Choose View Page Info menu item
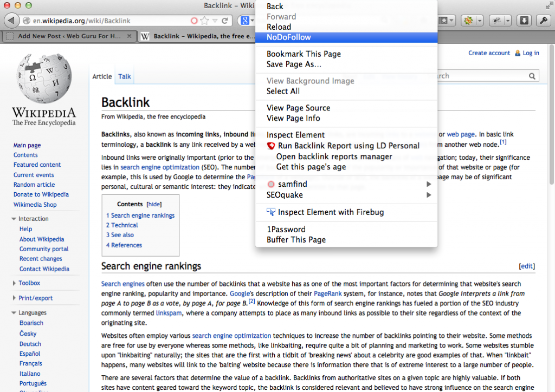 pyautogui.click(x=346, y=118)
